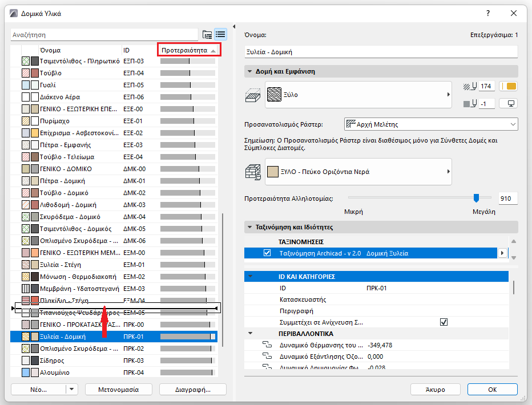Click cut fill preview icon beside Ξύλο

(253, 95)
